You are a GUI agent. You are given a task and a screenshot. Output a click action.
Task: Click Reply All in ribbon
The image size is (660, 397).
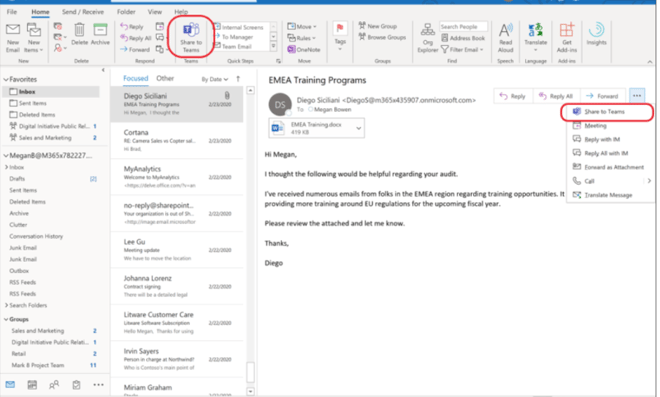coord(136,38)
